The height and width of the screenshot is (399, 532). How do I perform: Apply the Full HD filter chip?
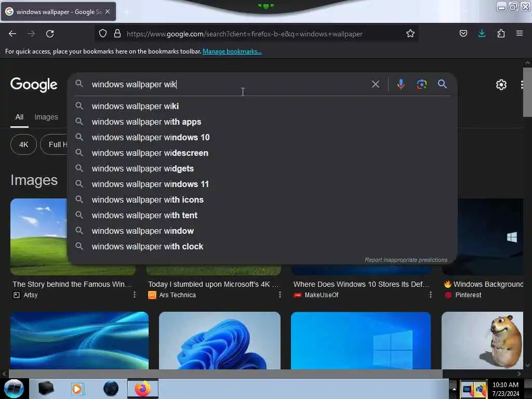[54, 144]
